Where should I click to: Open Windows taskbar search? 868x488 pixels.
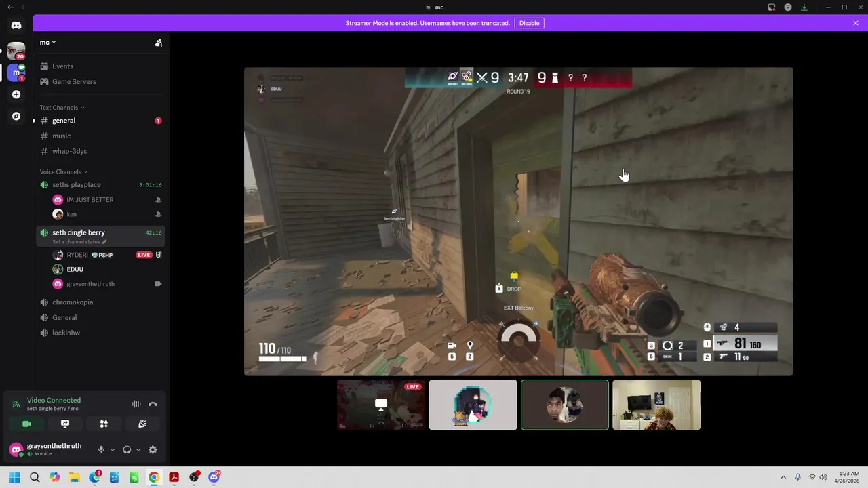point(35,477)
